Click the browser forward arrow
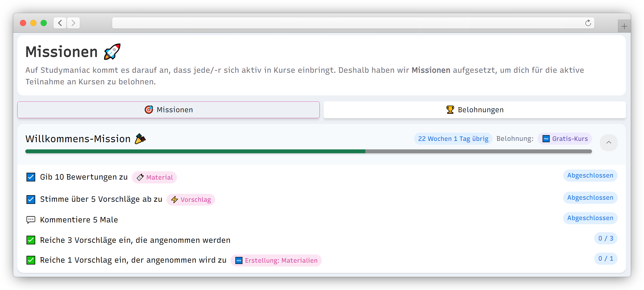 click(x=73, y=23)
